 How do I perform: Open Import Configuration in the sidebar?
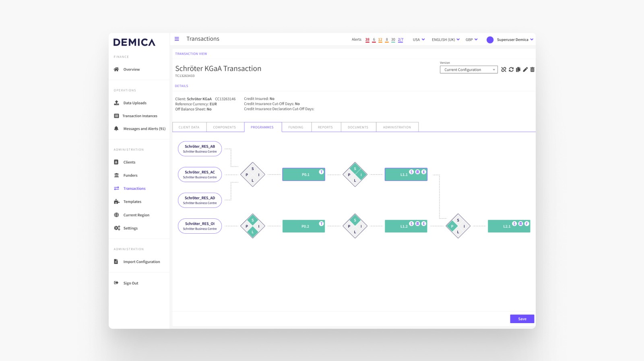click(141, 262)
